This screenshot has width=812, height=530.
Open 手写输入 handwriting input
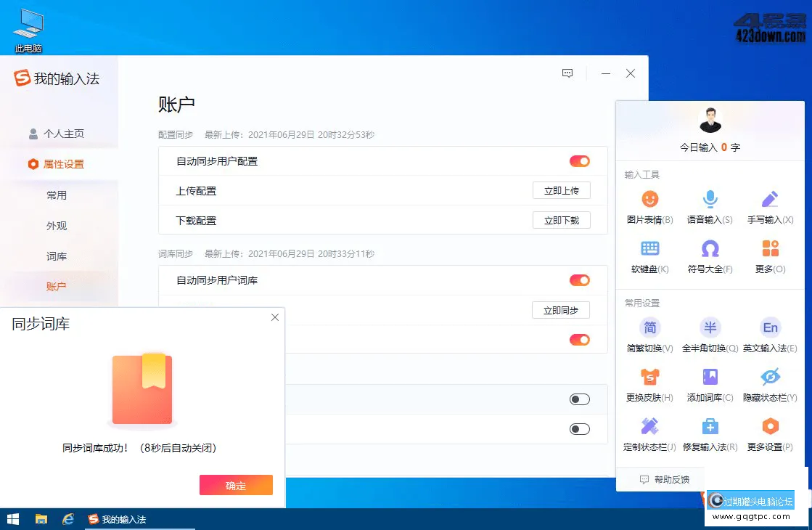(769, 205)
